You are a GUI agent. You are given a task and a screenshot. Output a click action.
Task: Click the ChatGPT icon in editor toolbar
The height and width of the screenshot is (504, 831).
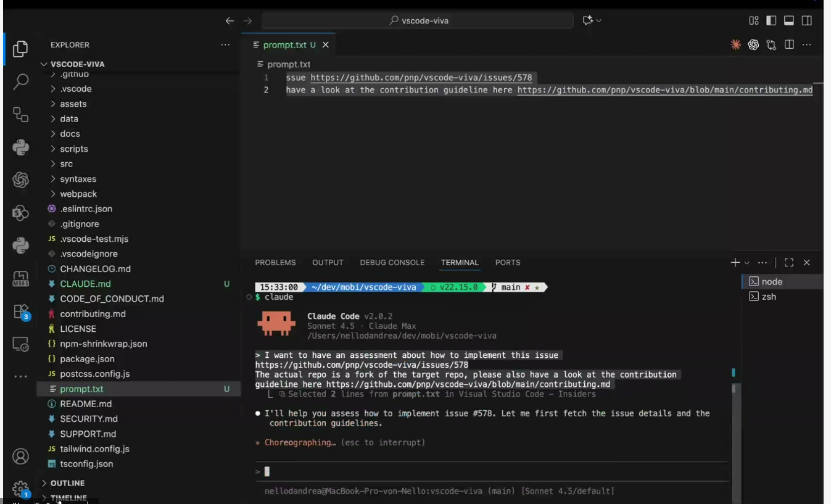[753, 44]
